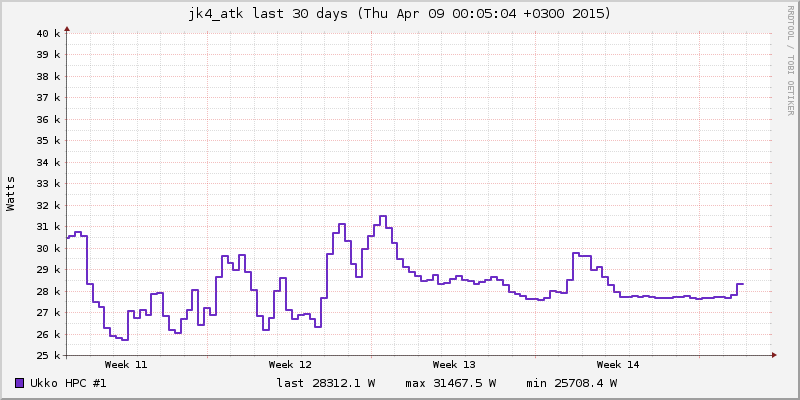This screenshot has width=800, height=400.
Task: Select the graph title 'jk4_atk last 30 days'
Action: (268, 14)
